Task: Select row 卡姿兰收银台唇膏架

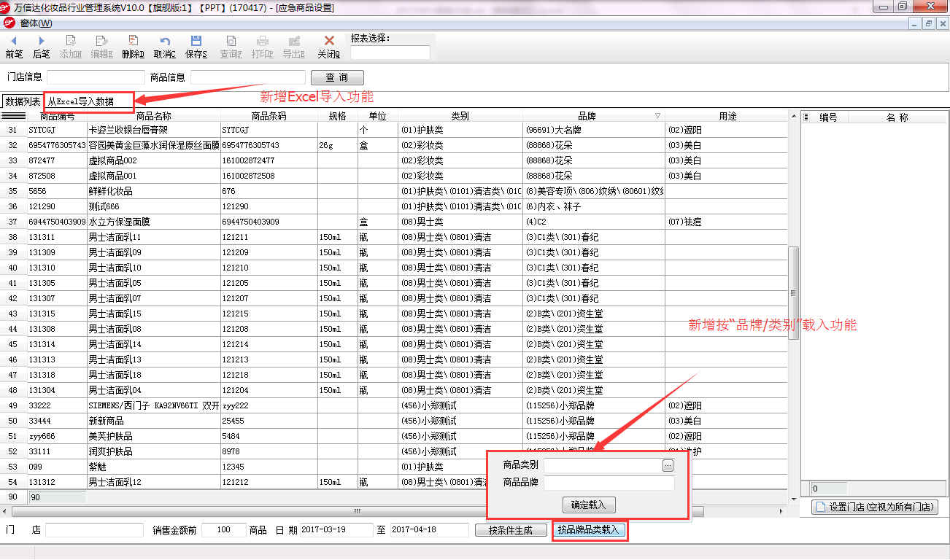Action: [x=395, y=130]
